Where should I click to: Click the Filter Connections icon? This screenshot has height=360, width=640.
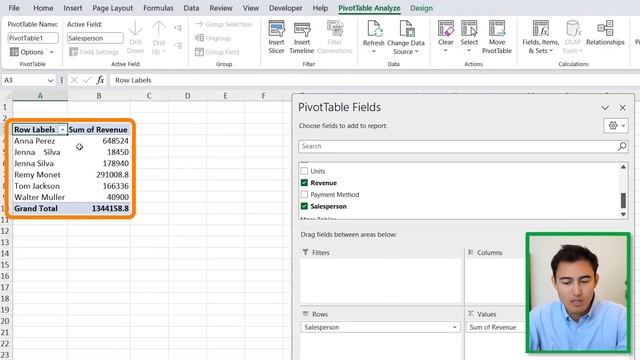(x=335, y=29)
